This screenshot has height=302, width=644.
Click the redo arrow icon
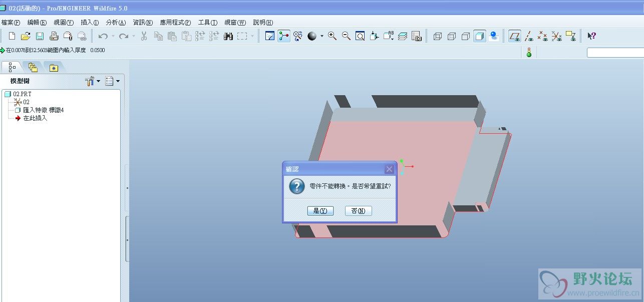pyautogui.click(x=124, y=36)
